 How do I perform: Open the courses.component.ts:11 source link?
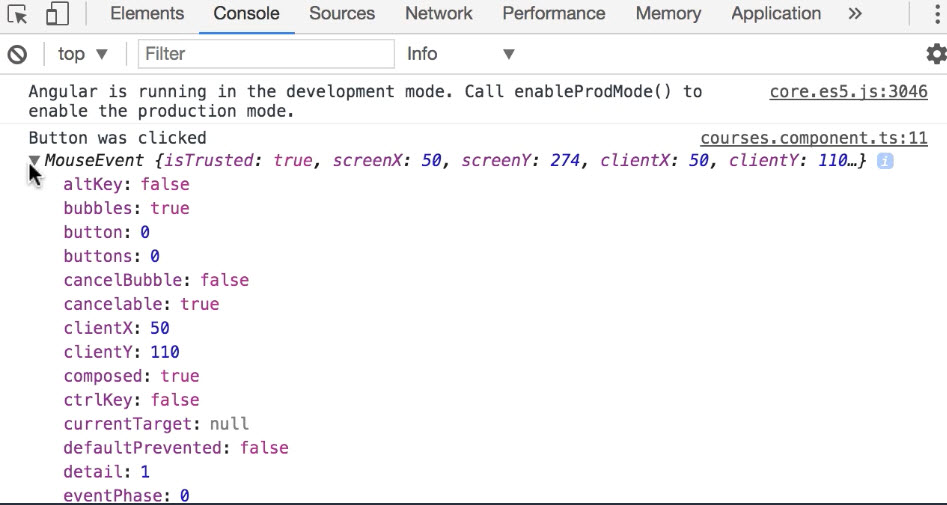point(813,138)
